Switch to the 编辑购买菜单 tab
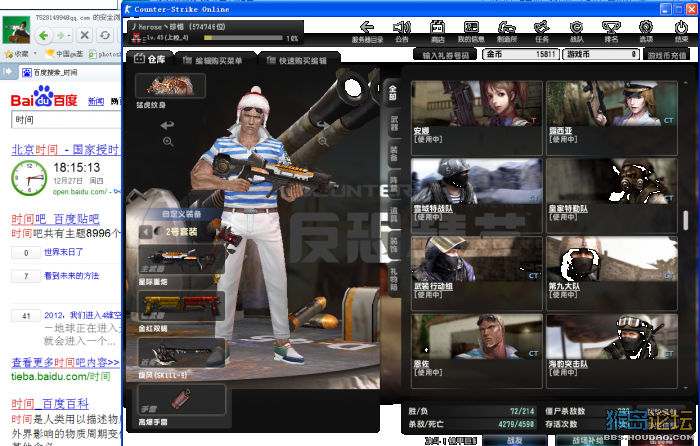The image size is (700, 446). 213,60
